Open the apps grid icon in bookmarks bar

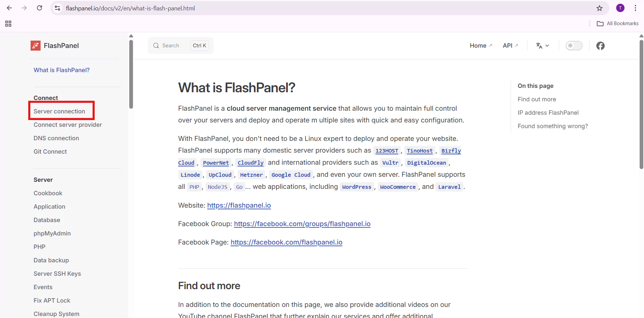pos(8,23)
